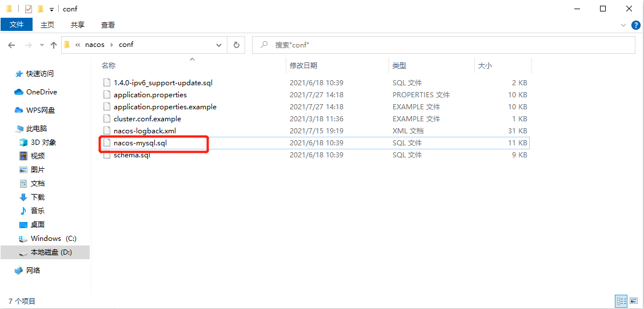Sort by 类型 column header
Image resolution: width=644 pixels, height=309 pixels.
coord(399,65)
